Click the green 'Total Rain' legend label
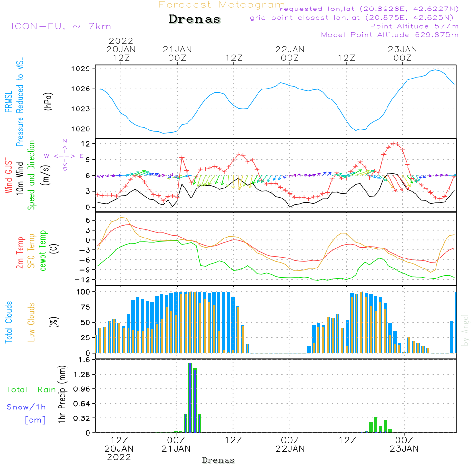Screen dimensions: 476x476 tap(31, 390)
